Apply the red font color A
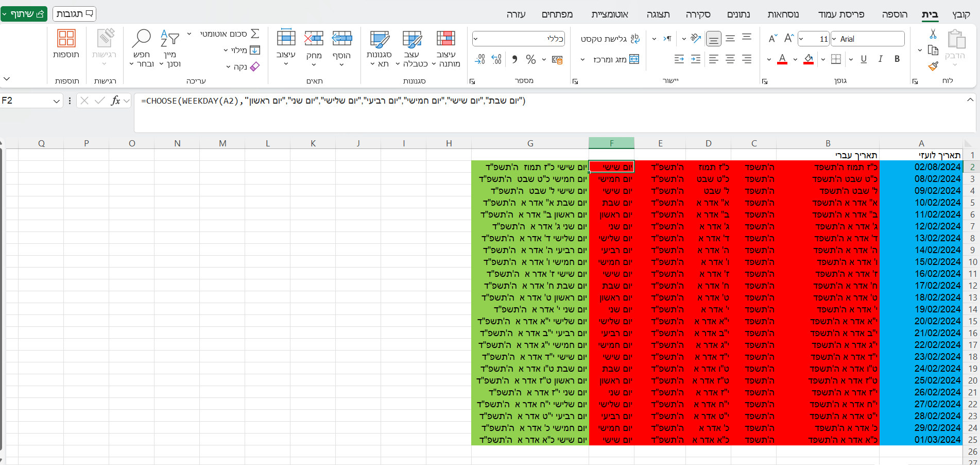Image resolution: width=980 pixels, height=465 pixels. [x=782, y=59]
